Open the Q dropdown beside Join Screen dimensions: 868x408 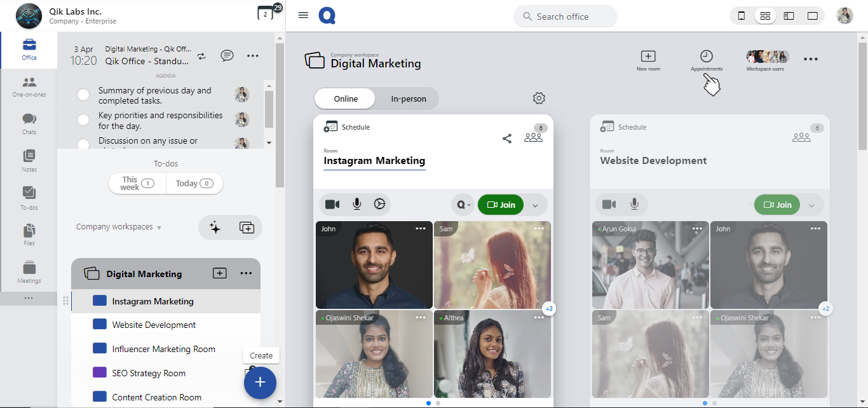[x=464, y=205]
